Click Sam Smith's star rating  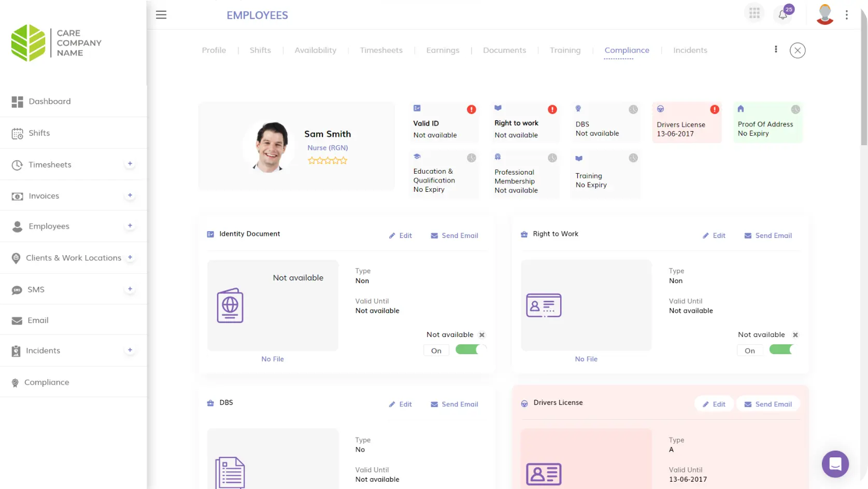point(328,161)
